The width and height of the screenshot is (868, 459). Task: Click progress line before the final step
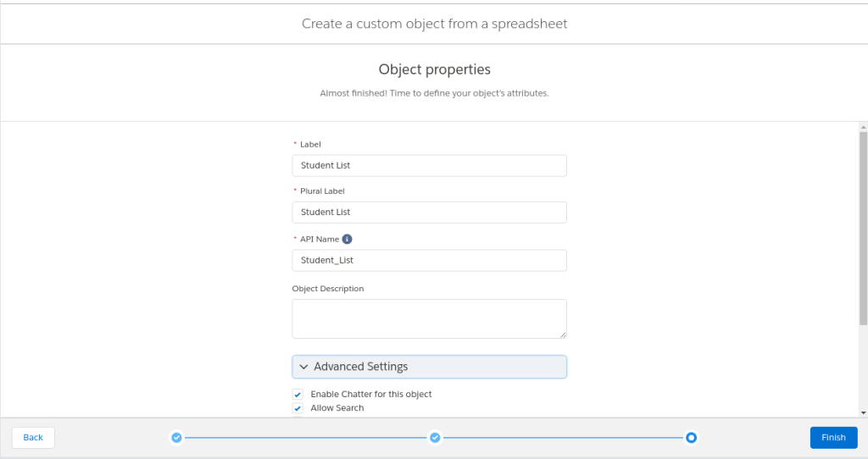[x=564, y=438]
